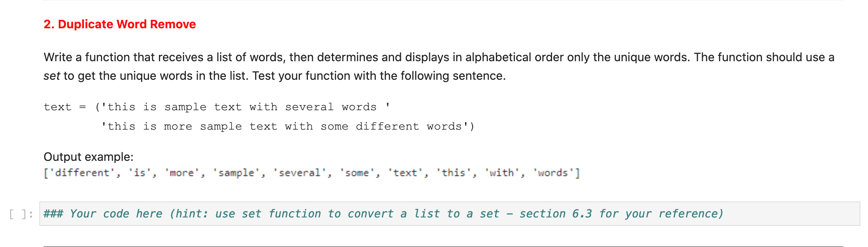Click 'different' in the output example list
Image resolution: width=868 pixels, height=247 pixels.
click(82, 173)
